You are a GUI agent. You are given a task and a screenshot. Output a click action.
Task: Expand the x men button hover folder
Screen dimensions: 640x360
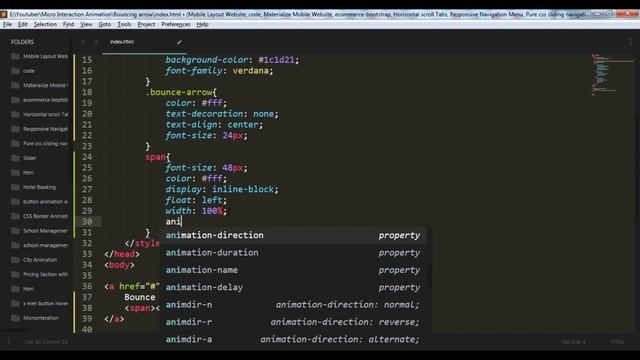pos(45,303)
